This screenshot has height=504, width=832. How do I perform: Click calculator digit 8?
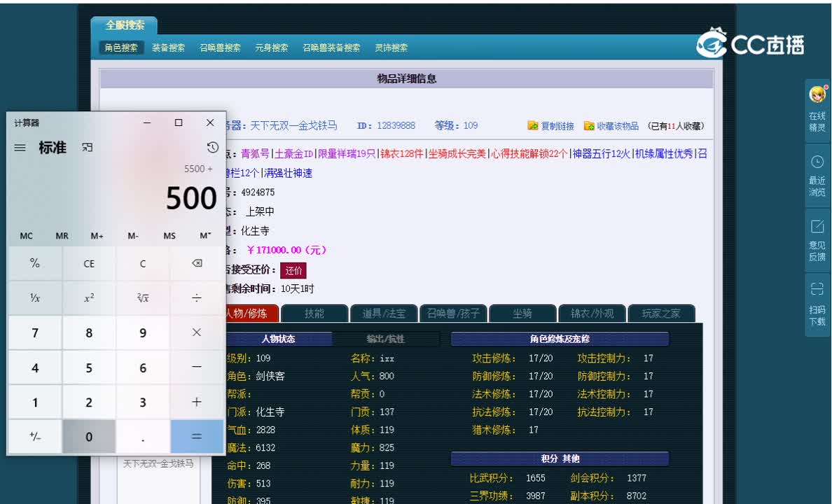coord(89,332)
